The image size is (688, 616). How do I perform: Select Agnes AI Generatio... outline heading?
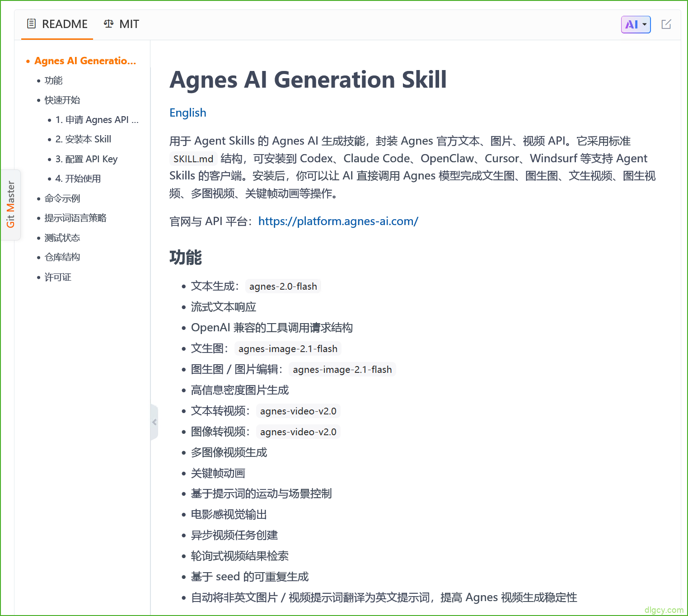[x=85, y=61]
